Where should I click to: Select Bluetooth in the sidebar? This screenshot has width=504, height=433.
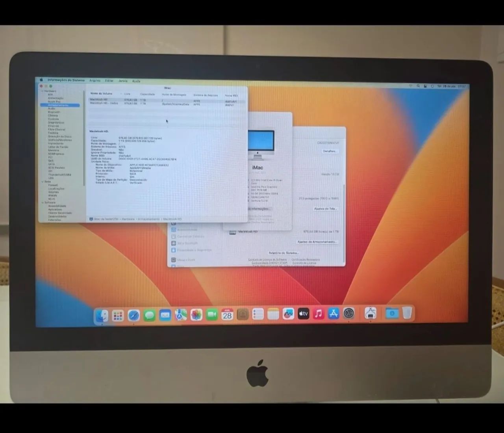pos(54,112)
